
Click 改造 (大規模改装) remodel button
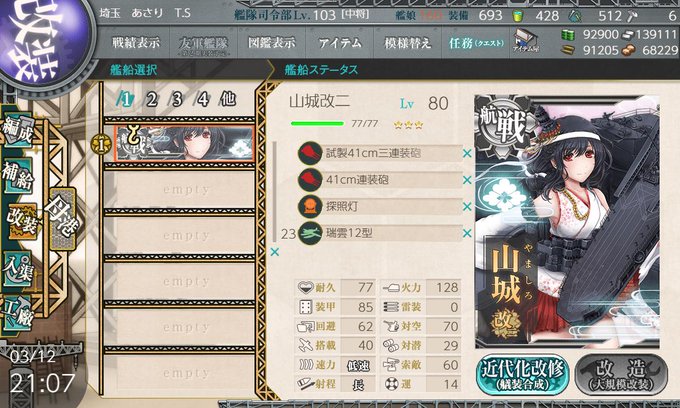click(x=621, y=375)
